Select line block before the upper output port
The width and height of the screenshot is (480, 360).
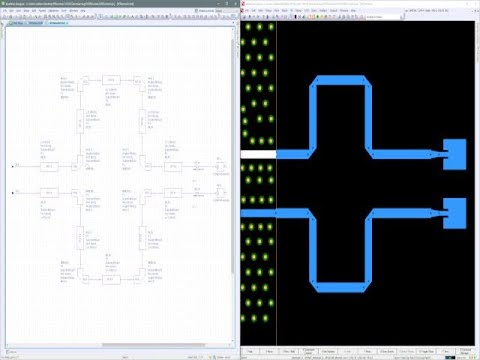173,166
